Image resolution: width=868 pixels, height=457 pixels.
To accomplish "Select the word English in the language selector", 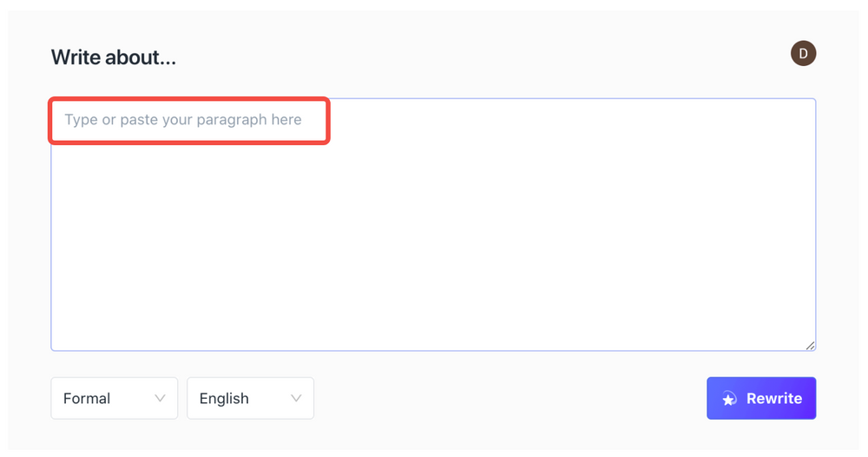I will pos(224,399).
